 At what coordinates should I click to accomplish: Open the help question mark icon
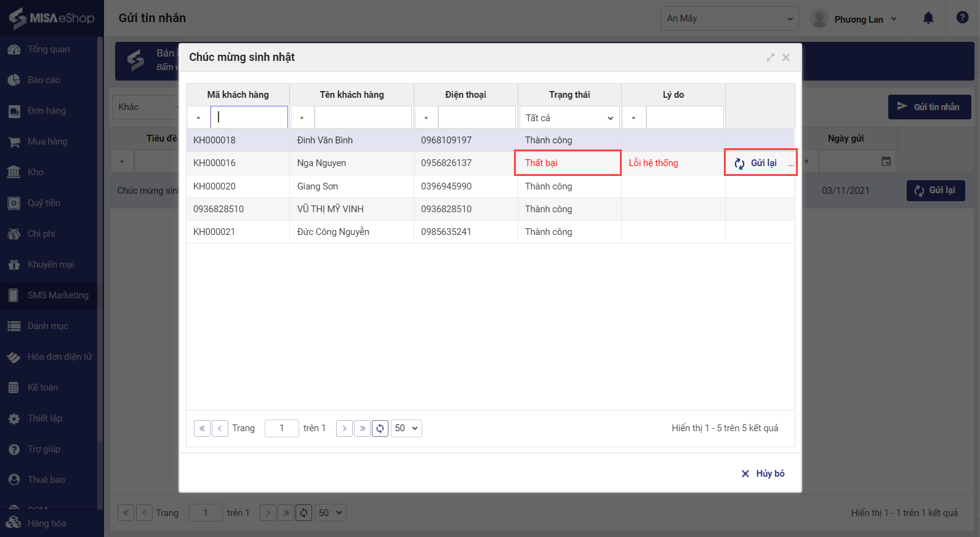962,18
